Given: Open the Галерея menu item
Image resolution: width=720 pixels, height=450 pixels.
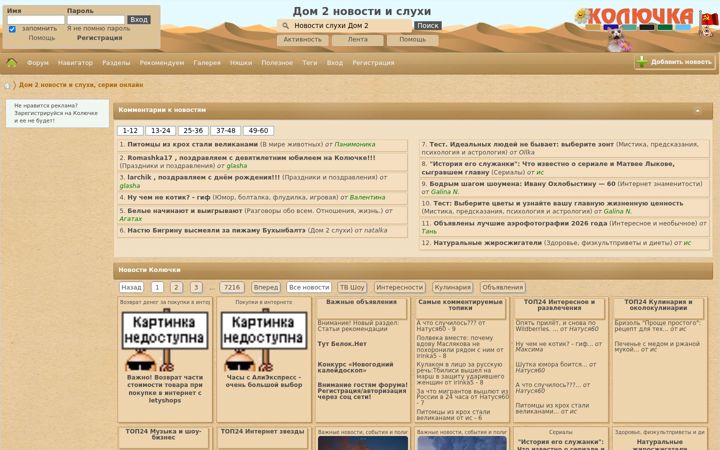Looking at the screenshot, I should click(207, 62).
